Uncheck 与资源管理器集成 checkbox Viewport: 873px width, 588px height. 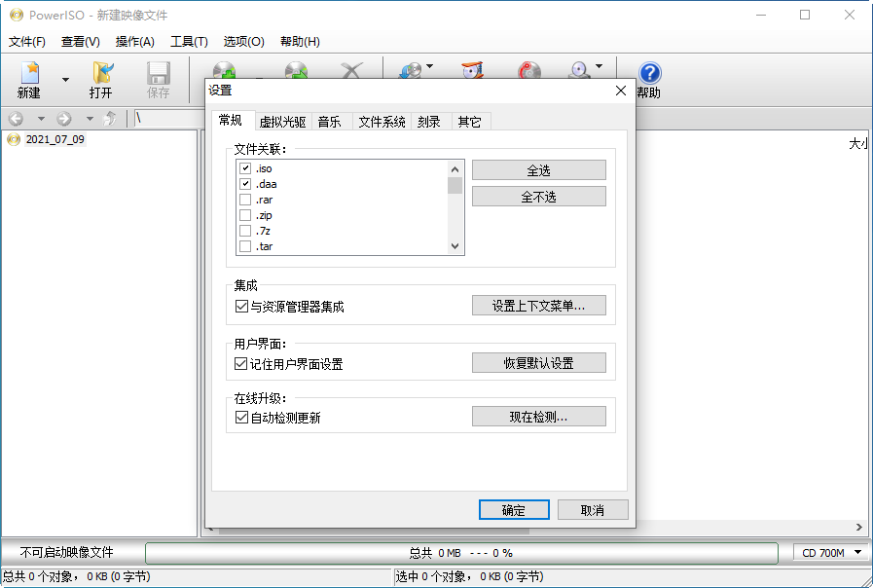coord(241,307)
